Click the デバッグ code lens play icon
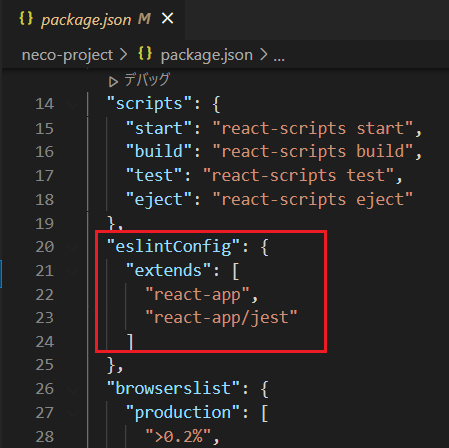 (113, 82)
